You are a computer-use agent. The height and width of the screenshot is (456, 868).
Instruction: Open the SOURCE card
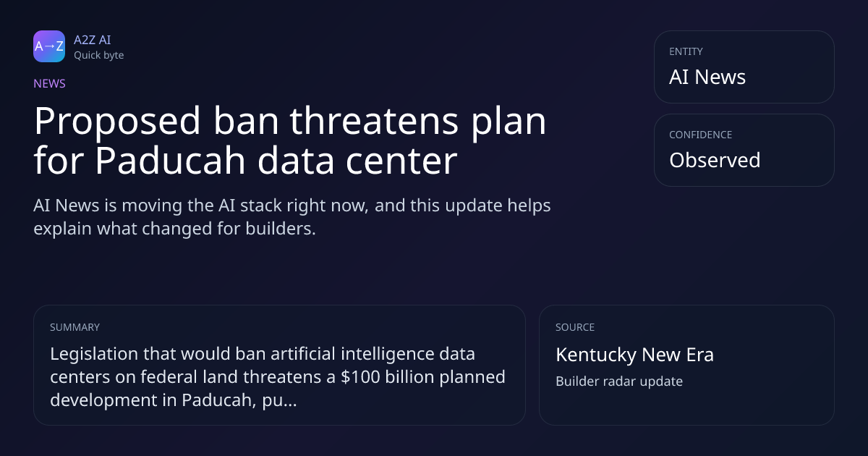tap(686, 365)
